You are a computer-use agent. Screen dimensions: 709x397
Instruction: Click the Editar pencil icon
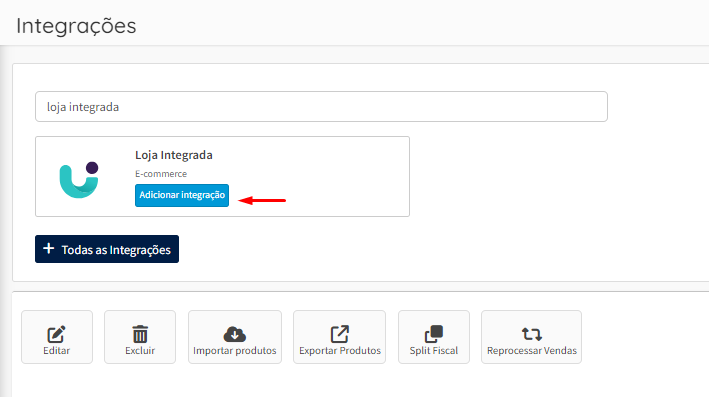(57, 334)
